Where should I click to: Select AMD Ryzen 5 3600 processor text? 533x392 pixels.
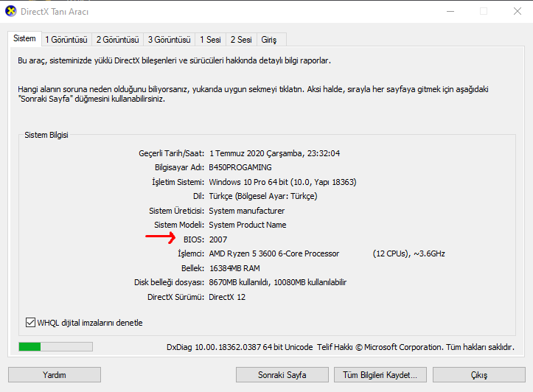coord(274,253)
